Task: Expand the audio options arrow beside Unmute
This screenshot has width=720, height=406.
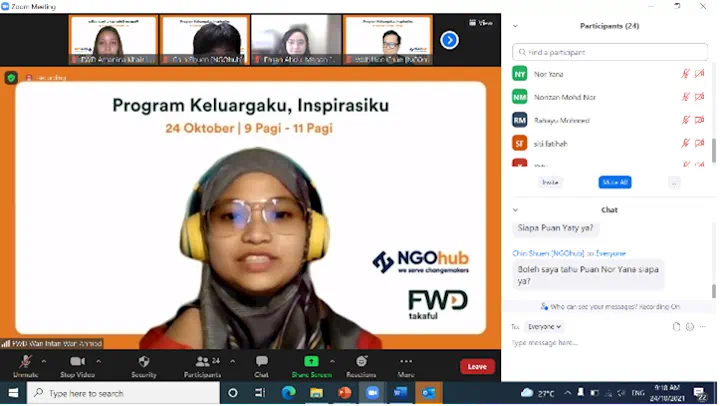Action: tap(44, 361)
